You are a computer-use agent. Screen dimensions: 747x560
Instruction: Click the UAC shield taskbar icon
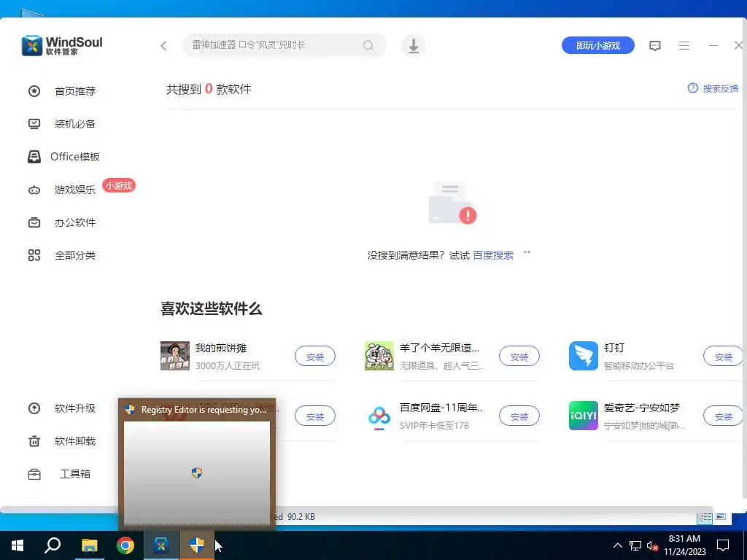(x=197, y=545)
